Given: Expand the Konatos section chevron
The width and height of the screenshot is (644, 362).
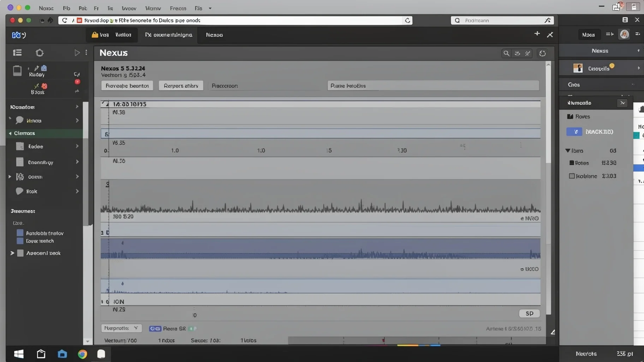Looking at the screenshot, I should pos(77,107).
